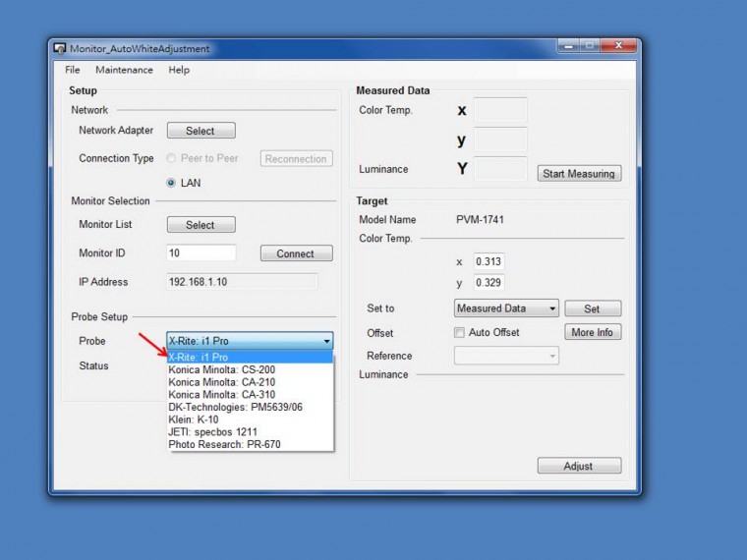Open the File menu

tap(73, 70)
